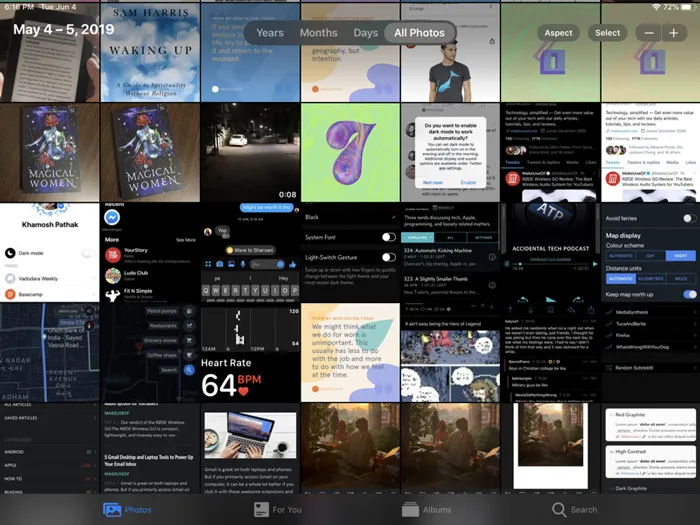Screen dimensions: 700x525
Task: Tap the minus zoom-out icon
Action: (649, 33)
